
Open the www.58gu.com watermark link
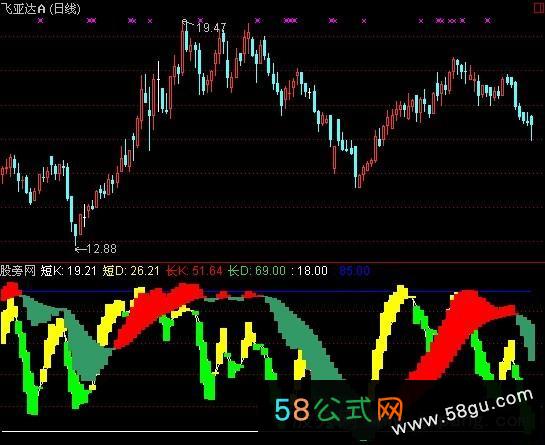point(462,412)
